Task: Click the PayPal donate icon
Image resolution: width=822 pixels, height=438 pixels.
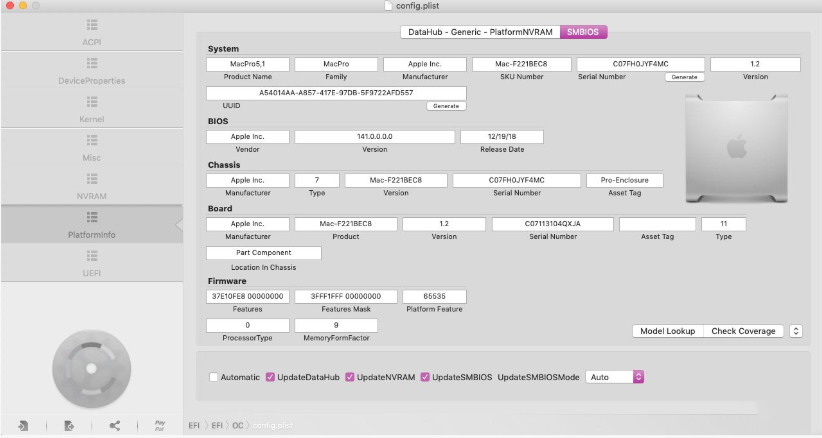Action: [x=160, y=425]
